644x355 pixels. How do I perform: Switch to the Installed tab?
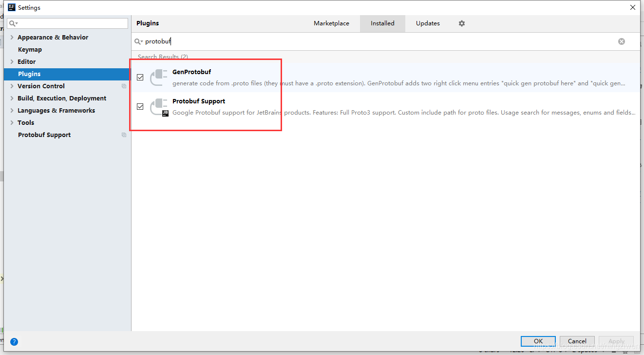[382, 23]
